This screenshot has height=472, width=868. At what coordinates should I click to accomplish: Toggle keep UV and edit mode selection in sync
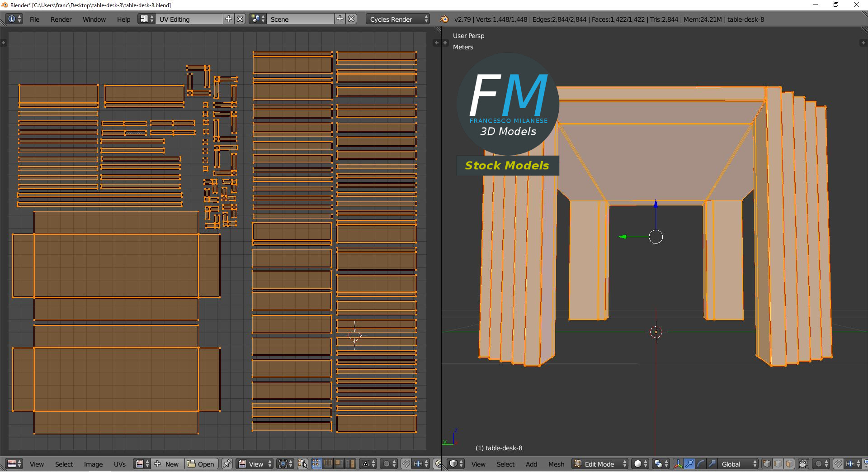pyautogui.click(x=302, y=464)
